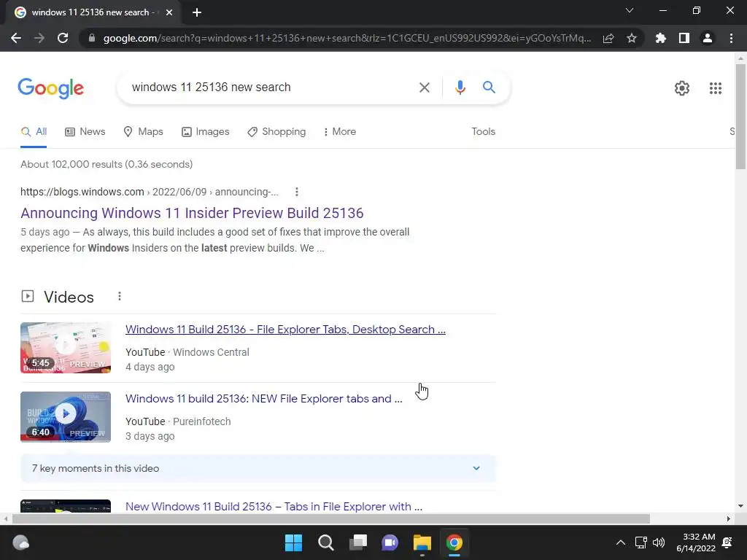Open 'New Windows 11 Build 25136 – Tabs' link
The height and width of the screenshot is (560, 747).
[x=274, y=507]
